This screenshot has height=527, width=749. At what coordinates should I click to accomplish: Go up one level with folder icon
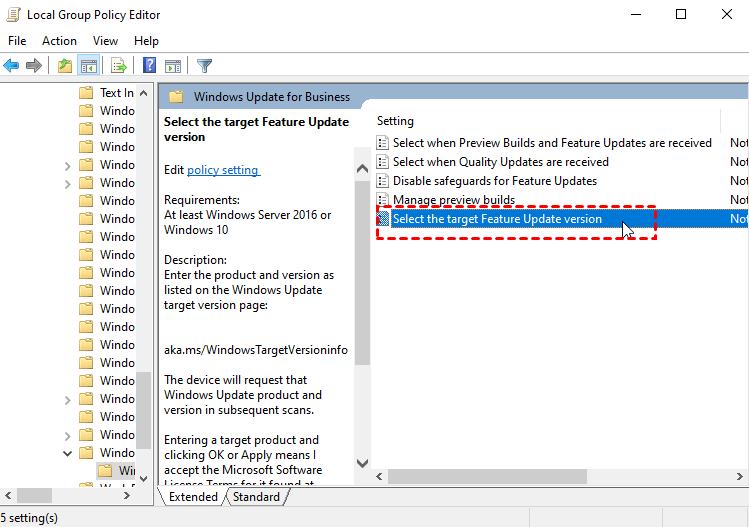click(x=65, y=65)
